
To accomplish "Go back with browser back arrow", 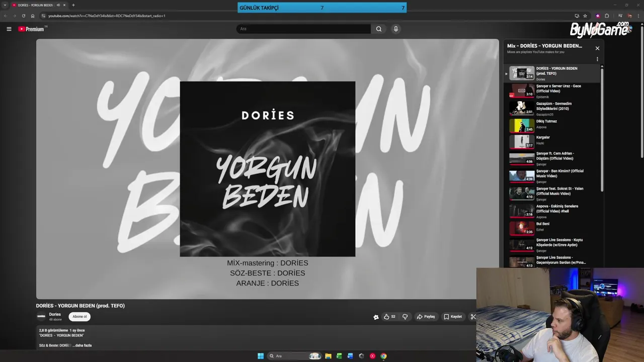I will click(x=6, y=16).
